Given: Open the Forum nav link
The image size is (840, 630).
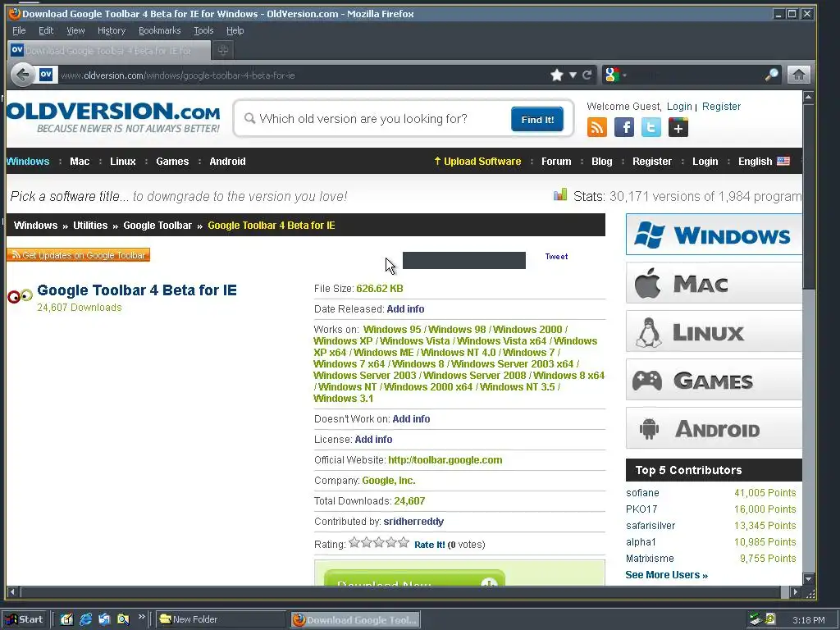Looking at the screenshot, I should pos(556,162).
